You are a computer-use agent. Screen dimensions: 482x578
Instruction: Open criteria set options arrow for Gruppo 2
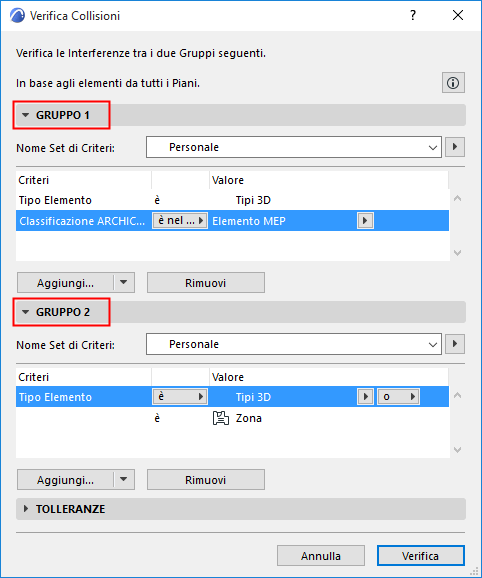(455, 344)
